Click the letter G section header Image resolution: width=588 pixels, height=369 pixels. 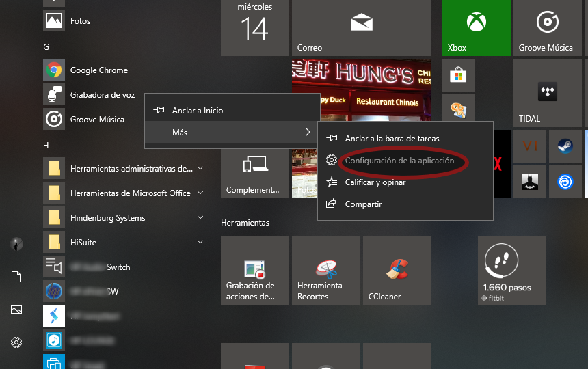click(x=46, y=47)
